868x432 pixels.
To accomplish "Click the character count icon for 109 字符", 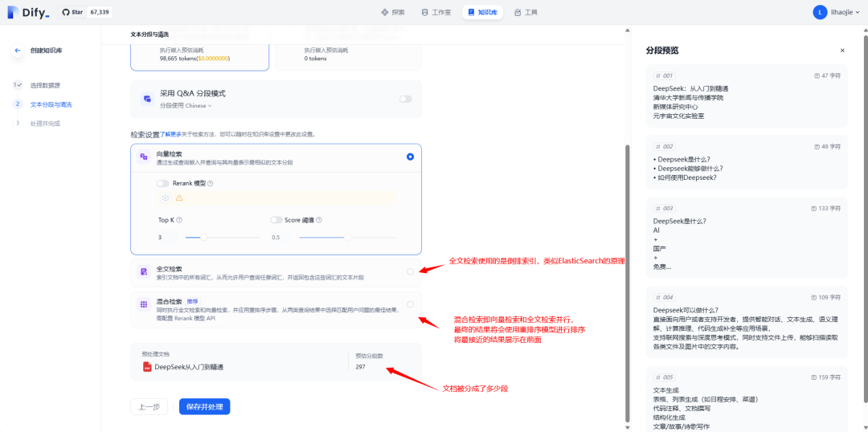I will (x=813, y=297).
